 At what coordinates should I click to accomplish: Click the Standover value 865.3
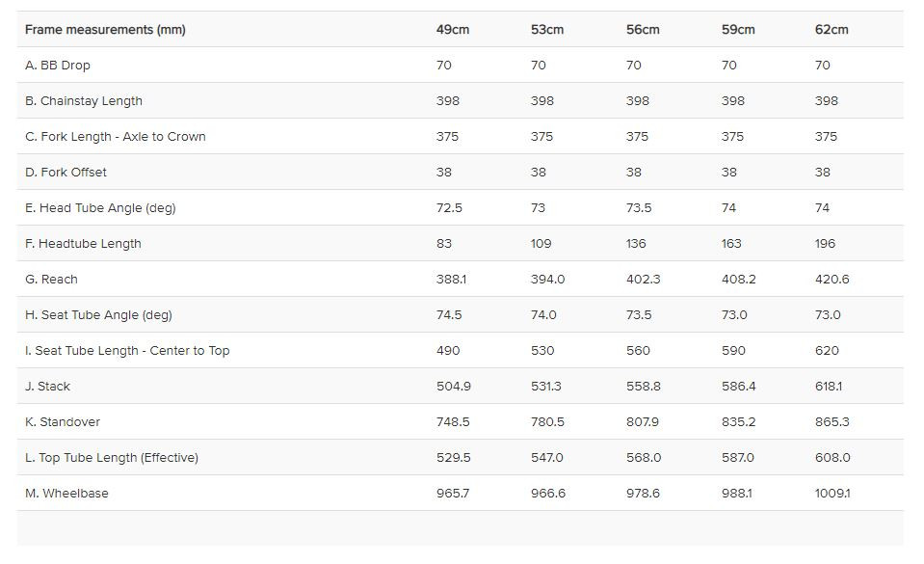tap(832, 422)
